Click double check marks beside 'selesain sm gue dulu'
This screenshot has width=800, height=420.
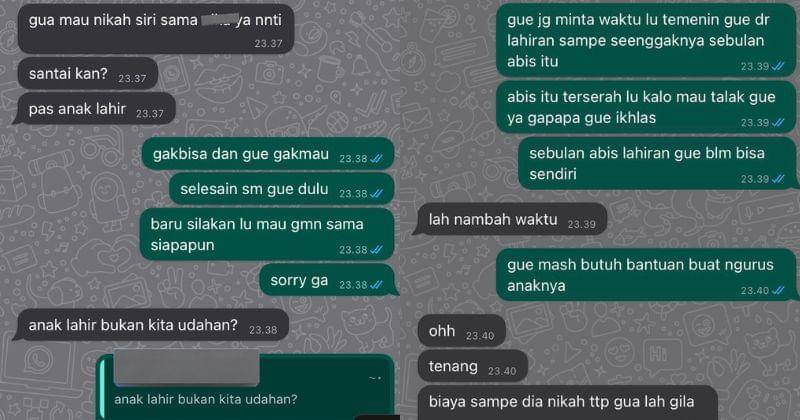(x=376, y=193)
